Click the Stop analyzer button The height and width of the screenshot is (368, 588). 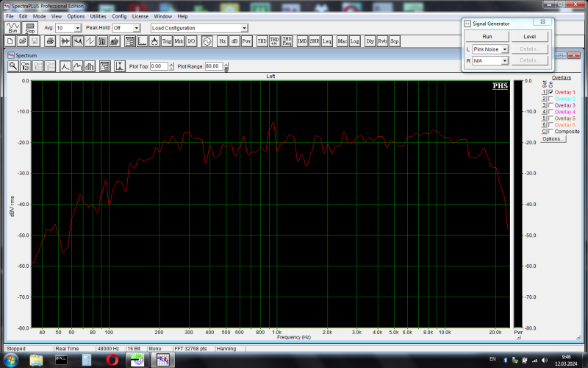[30, 28]
